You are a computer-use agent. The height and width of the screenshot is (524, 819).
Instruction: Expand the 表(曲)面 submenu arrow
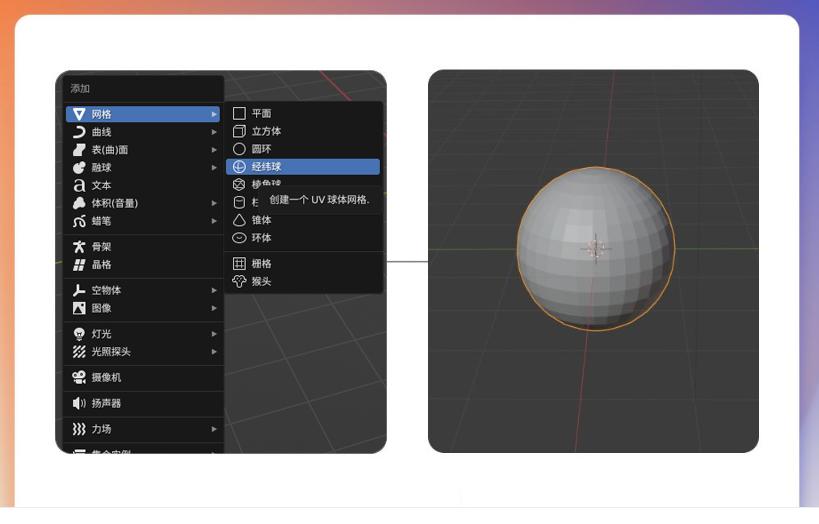[214, 150]
